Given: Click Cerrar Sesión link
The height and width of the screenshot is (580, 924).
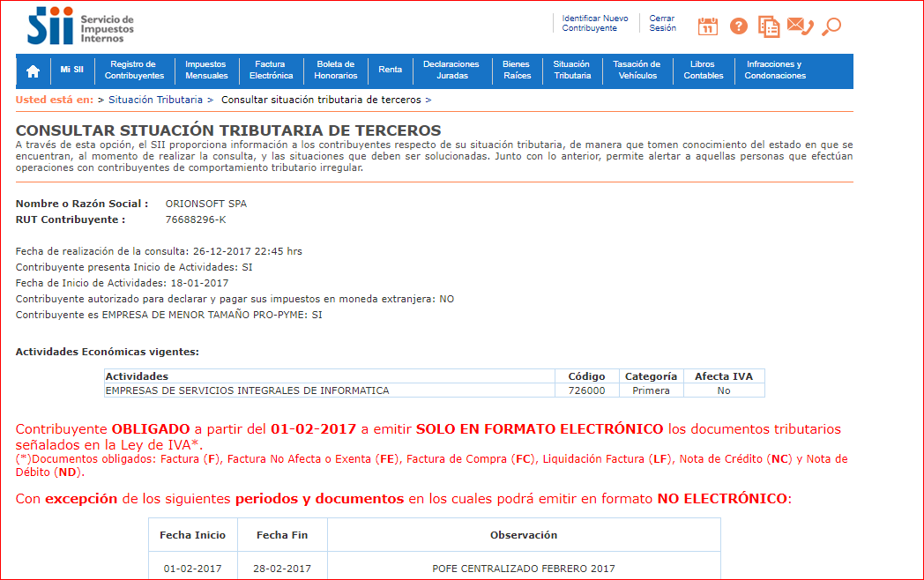Looking at the screenshot, I should point(662,23).
